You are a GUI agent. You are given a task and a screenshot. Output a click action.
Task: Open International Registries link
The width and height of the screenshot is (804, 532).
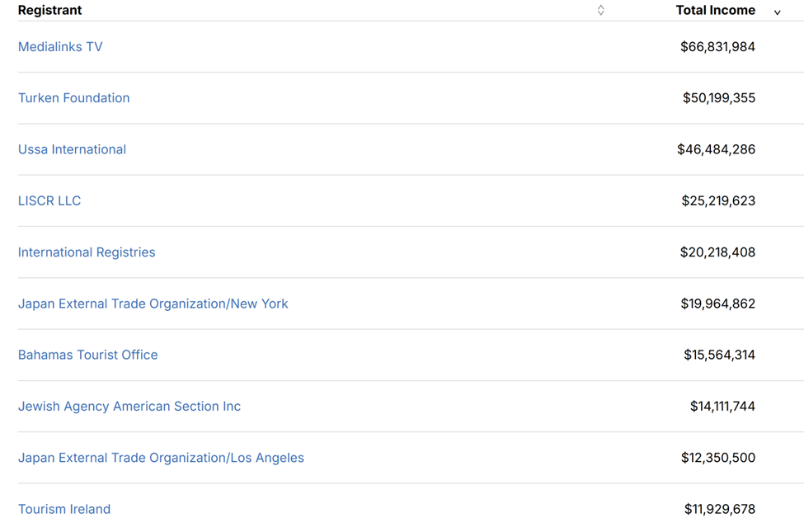pyautogui.click(x=87, y=252)
